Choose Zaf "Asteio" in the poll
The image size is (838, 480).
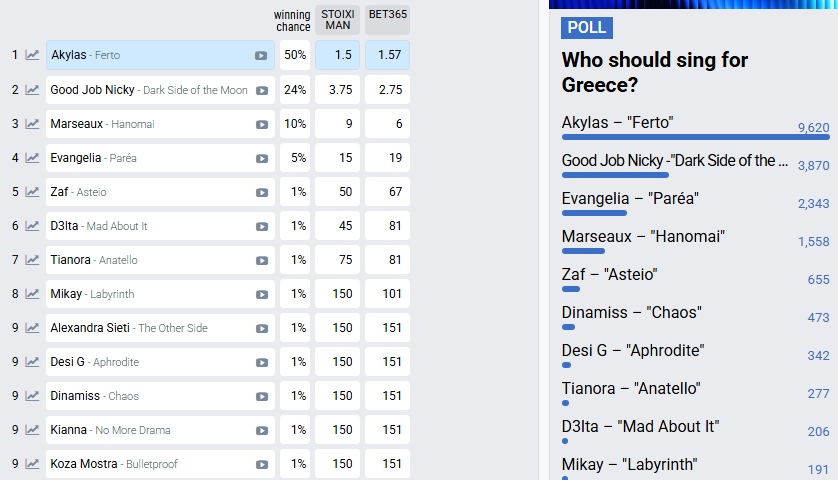[609, 275]
